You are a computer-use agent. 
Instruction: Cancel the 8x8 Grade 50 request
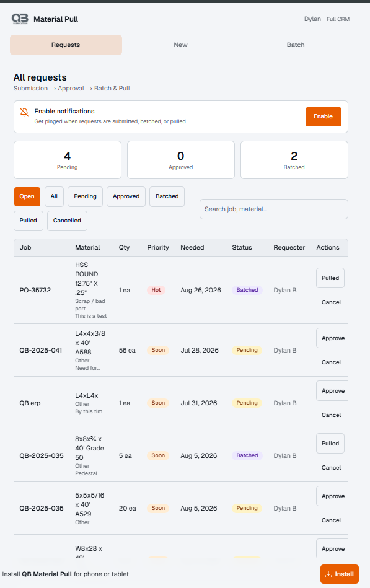(331, 468)
